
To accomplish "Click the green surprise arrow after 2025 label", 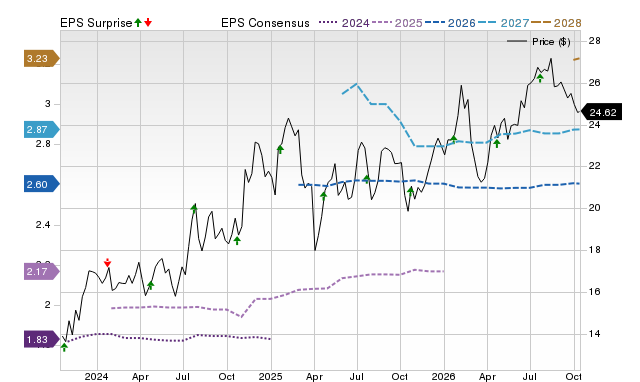I will pos(280,149).
